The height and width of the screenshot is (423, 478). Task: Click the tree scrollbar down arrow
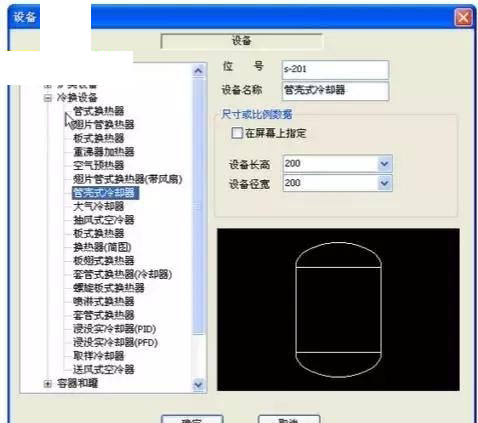pos(198,385)
